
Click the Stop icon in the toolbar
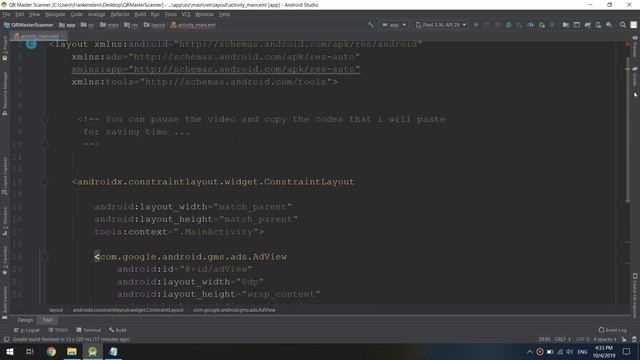click(x=552, y=25)
